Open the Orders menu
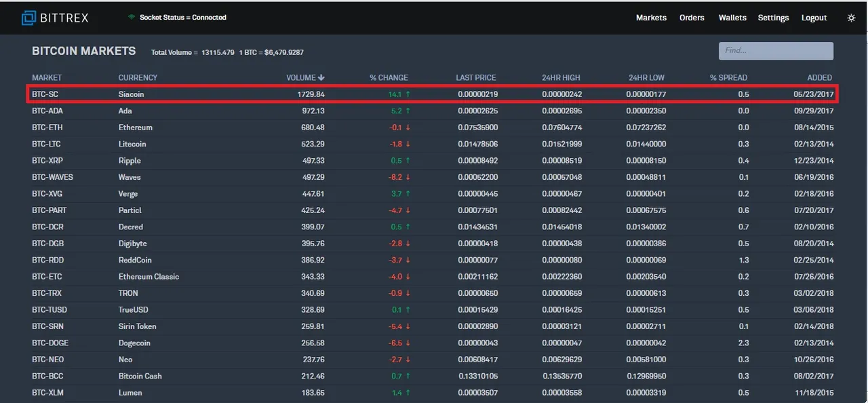This screenshot has height=403, width=868. (692, 18)
